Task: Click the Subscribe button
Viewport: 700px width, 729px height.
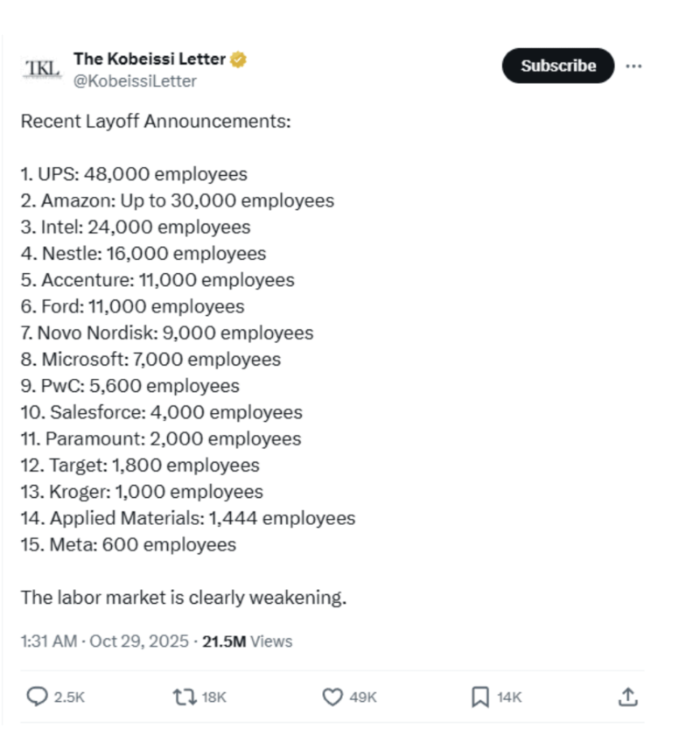Action: 558,66
